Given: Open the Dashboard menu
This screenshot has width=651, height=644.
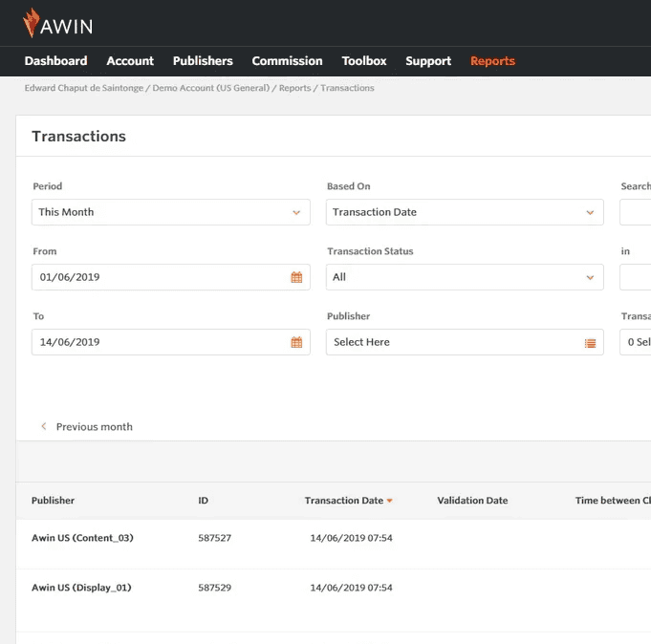Looking at the screenshot, I should (x=56, y=61).
